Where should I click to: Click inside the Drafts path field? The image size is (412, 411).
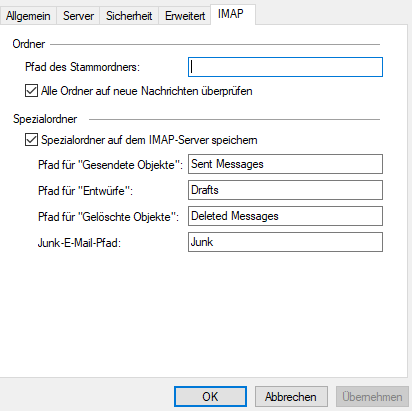click(285, 190)
